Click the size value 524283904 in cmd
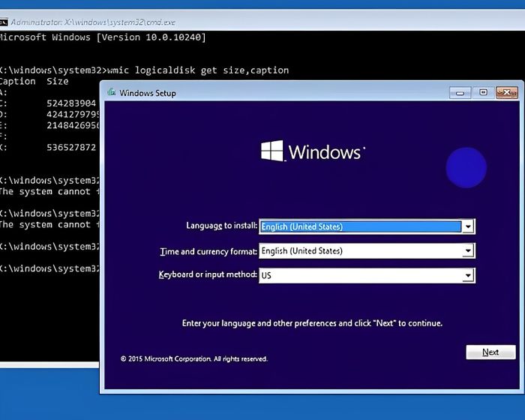525x420 pixels. pyautogui.click(x=71, y=103)
